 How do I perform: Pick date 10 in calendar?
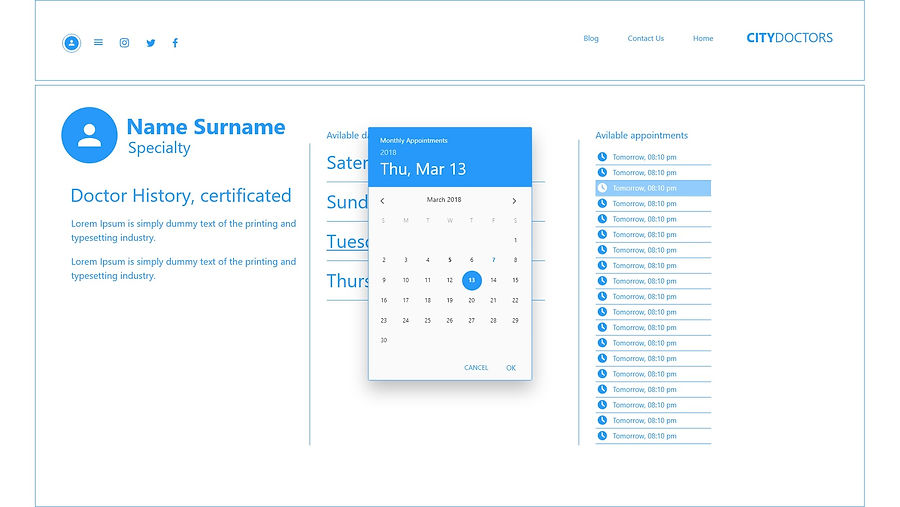[406, 280]
